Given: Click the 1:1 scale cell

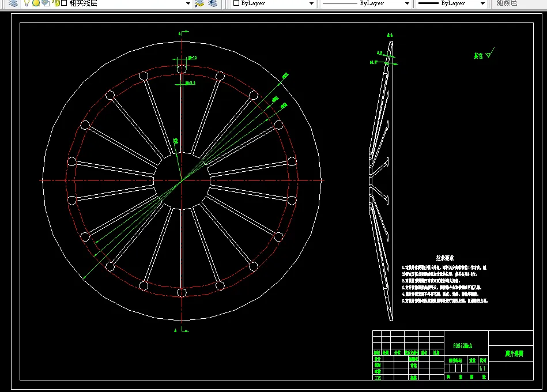Looking at the screenshot, I should [482, 368].
